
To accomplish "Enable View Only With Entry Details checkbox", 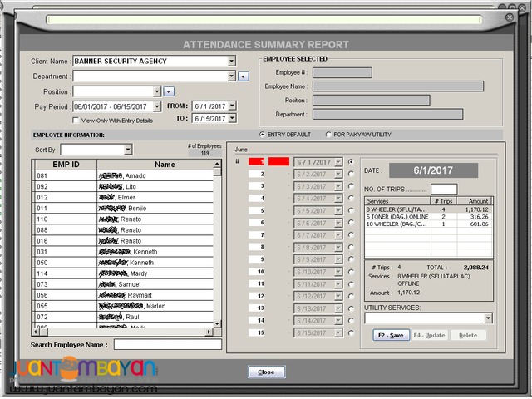I will [76, 121].
